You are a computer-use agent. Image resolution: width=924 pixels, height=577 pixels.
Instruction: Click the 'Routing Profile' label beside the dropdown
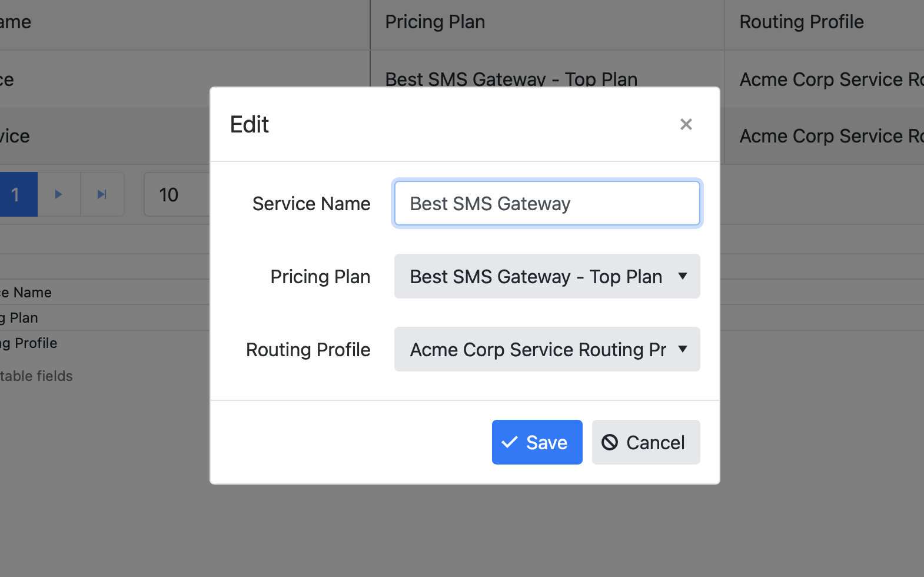308,350
